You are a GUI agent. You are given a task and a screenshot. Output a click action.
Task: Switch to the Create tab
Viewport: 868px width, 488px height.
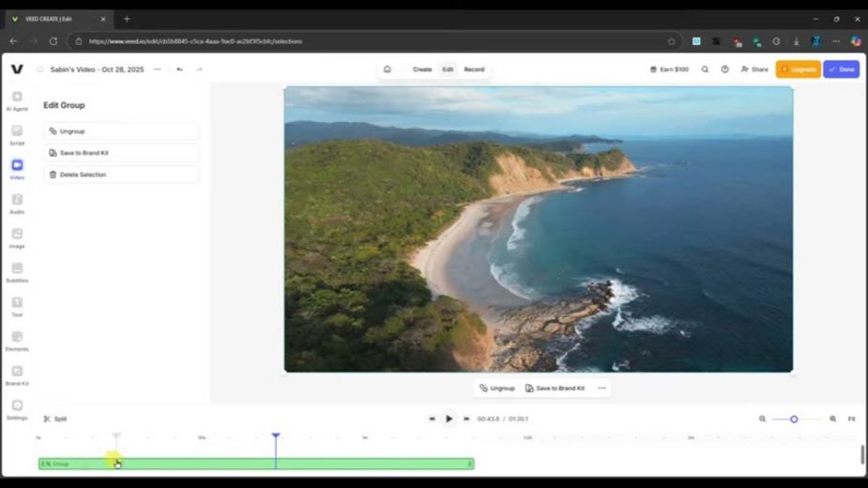(x=422, y=69)
